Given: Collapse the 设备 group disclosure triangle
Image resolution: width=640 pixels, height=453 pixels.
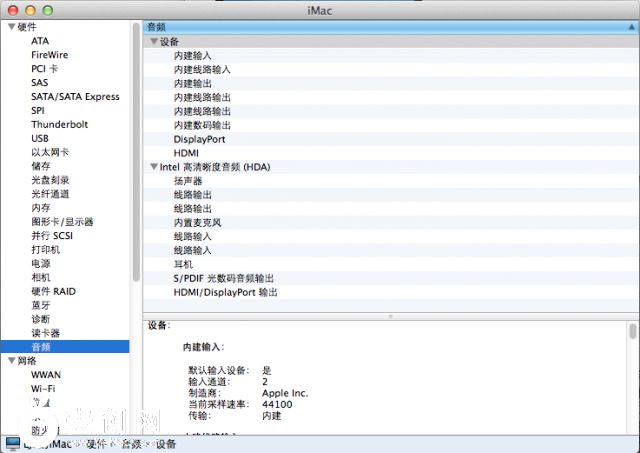Looking at the screenshot, I should pos(153,42).
